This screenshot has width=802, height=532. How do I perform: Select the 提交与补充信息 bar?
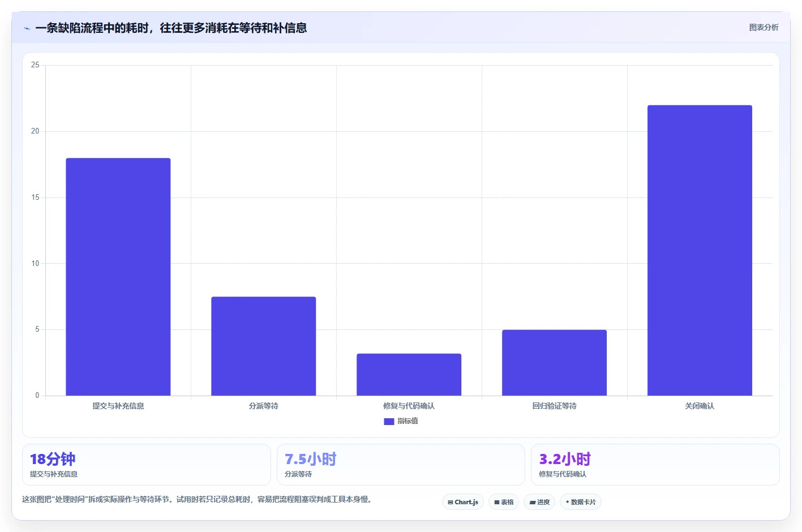(x=118, y=277)
